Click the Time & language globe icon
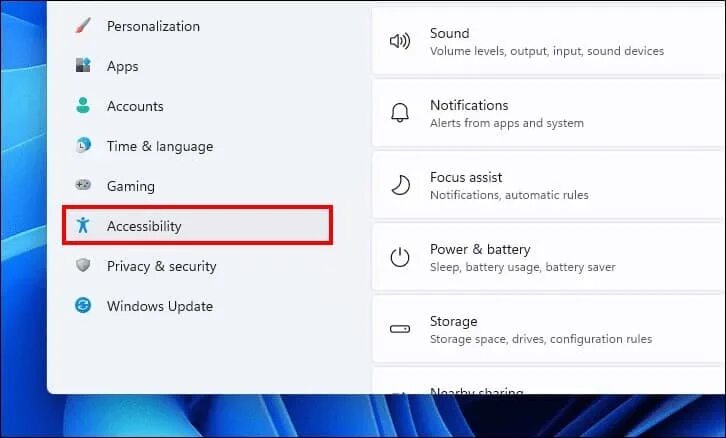726x438 pixels. [83, 145]
